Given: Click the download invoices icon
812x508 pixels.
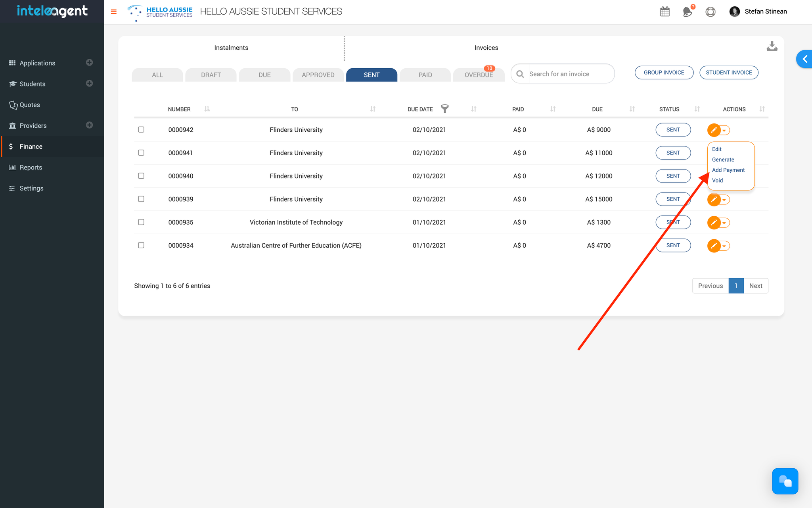Looking at the screenshot, I should click(772, 46).
